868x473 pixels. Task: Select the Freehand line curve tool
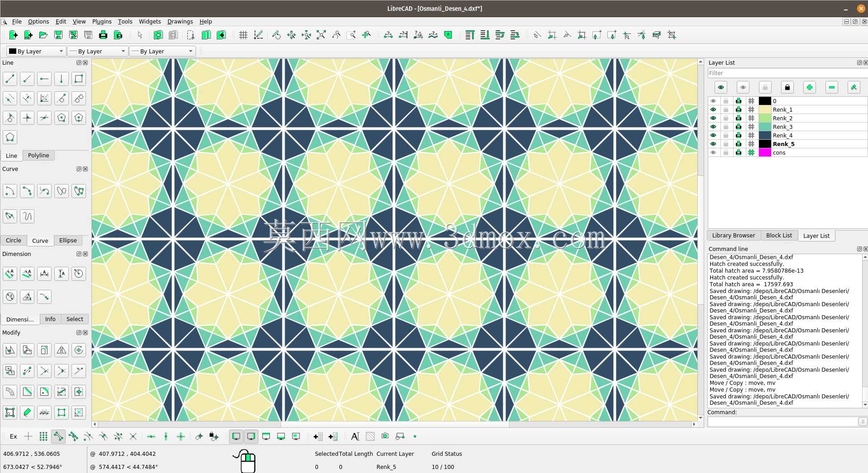click(x=27, y=216)
